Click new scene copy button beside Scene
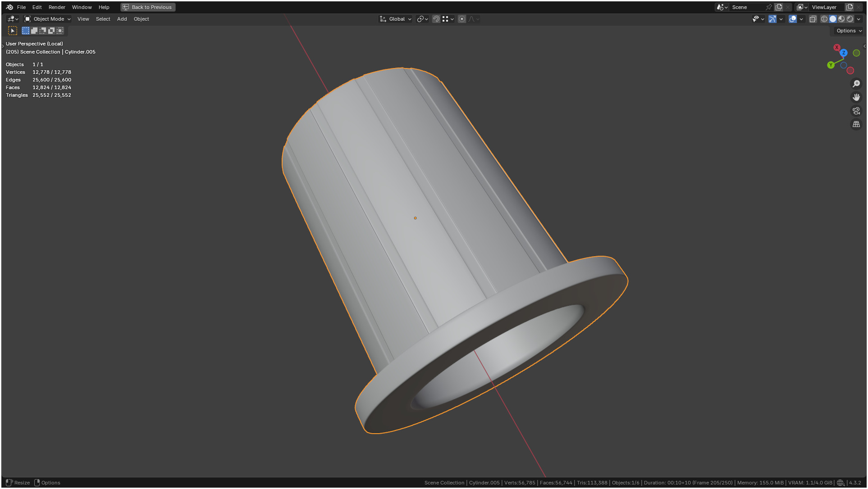This screenshot has width=868, height=489. point(779,7)
